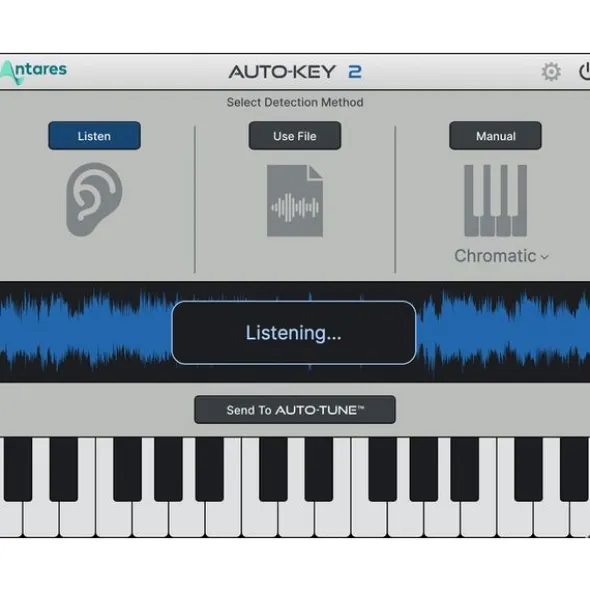The width and height of the screenshot is (590, 591).
Task: Select the Listen detection method
Action: pyautogui.click(x=94, y=136)
